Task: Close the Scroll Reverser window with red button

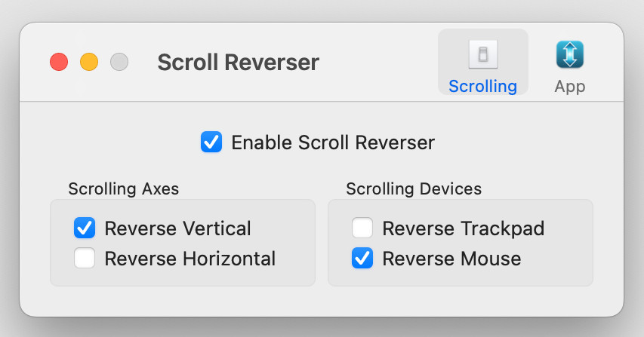Action: click(59, 62)
